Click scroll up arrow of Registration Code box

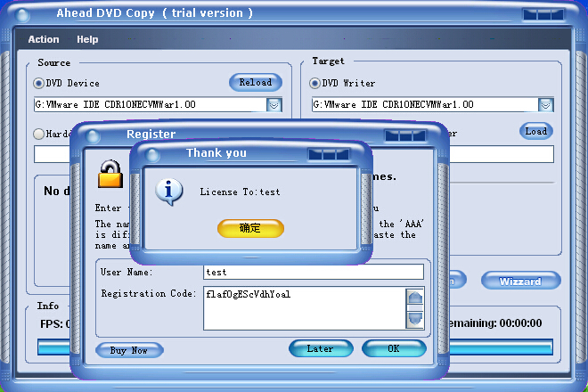[x=415, y=298]
